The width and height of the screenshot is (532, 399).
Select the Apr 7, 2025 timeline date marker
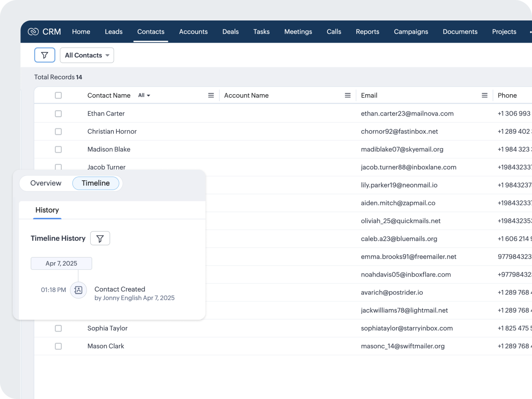61,263
